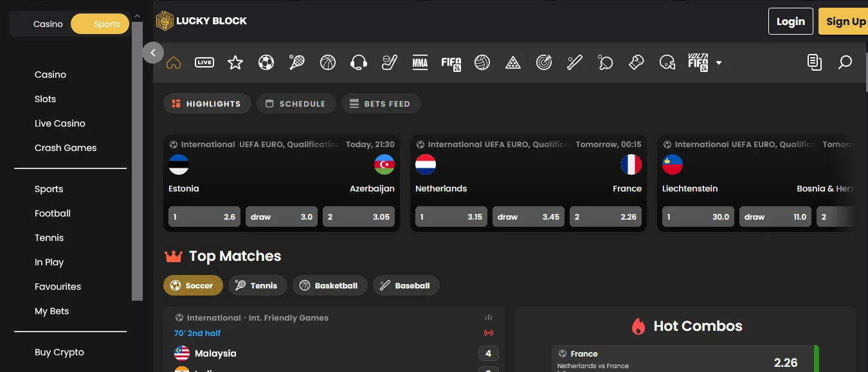Image resolution: width=868 pixels, height=372 pixels.
Task: Open Football in the sidebar
Action: pyautogui.click(x=53, y=213)
